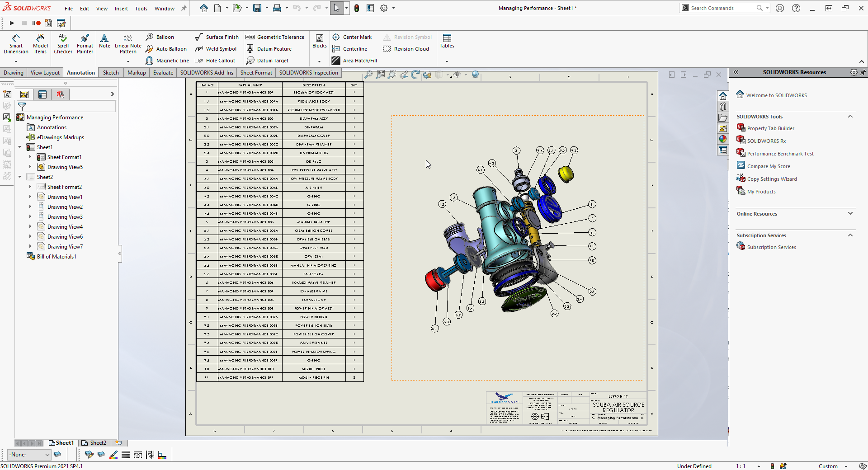Insert a Datum Target
Viewport: 868px width, 470px height.
pos(267,61)
